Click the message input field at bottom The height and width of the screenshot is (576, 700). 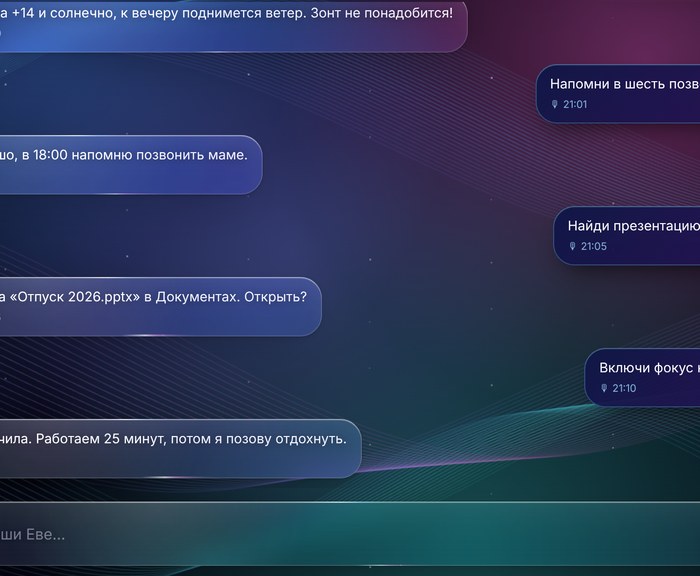[x=350, y=534]
